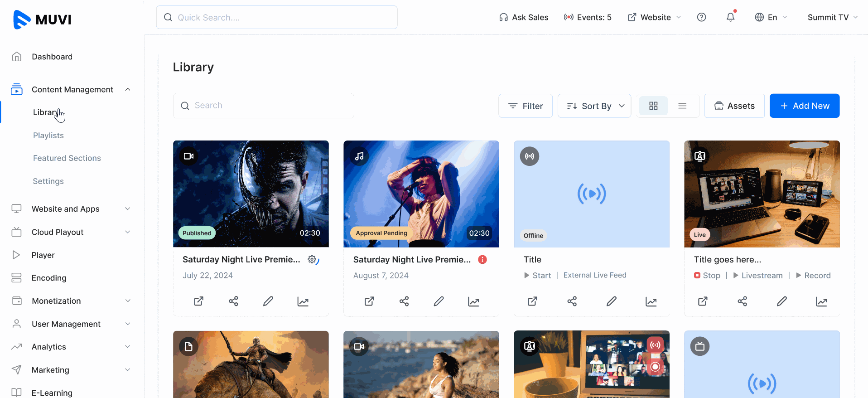Share the Offline "Title" live feed card

pos(572,301)
